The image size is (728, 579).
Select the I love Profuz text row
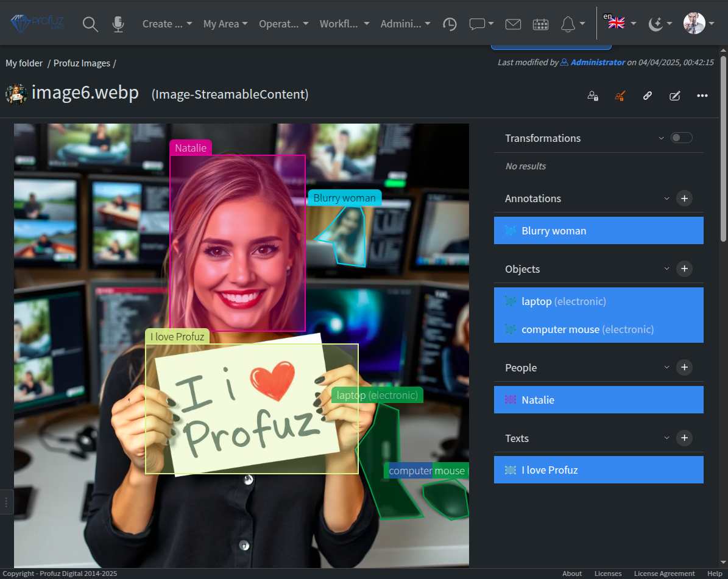click(x=598, y=470)
